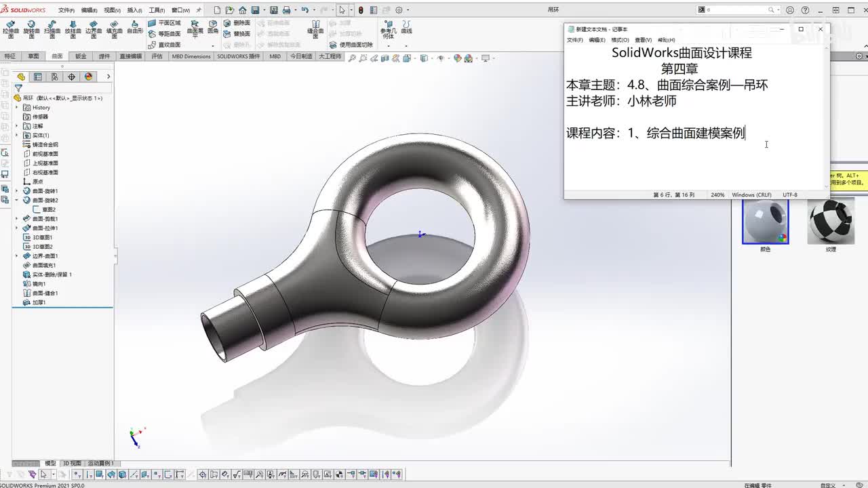Switch to the 3D 视图 bottom tab

point(72,464)
